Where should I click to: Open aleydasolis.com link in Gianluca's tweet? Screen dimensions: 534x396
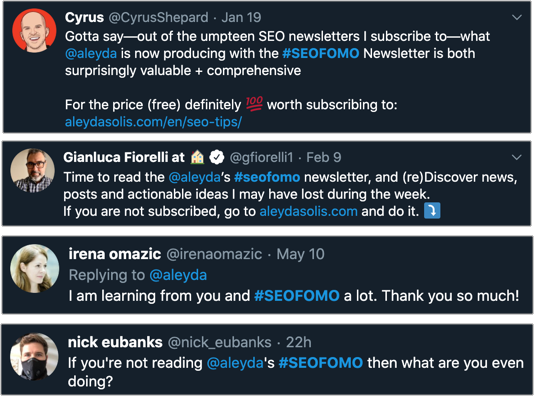pos(309,211)
